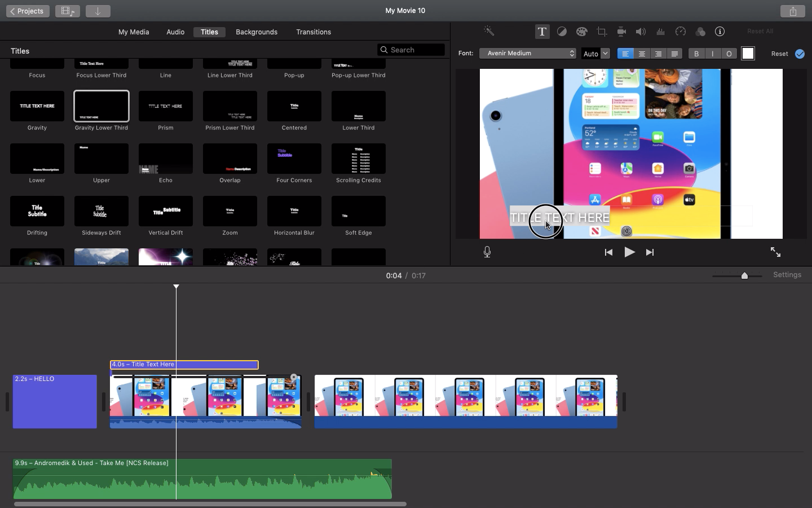Viewport: 812px width, 508px height.
Task: Adjust the timeline zoom slider
Action: [744, 275]
